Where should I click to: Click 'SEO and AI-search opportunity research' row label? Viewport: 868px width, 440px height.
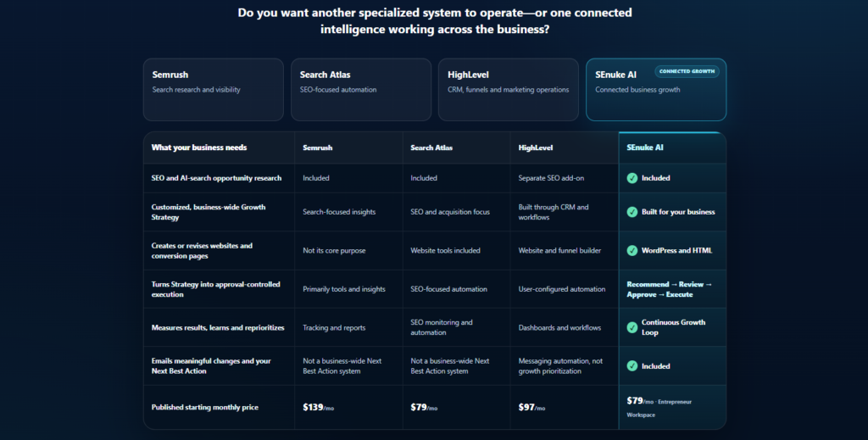(216, 178)
